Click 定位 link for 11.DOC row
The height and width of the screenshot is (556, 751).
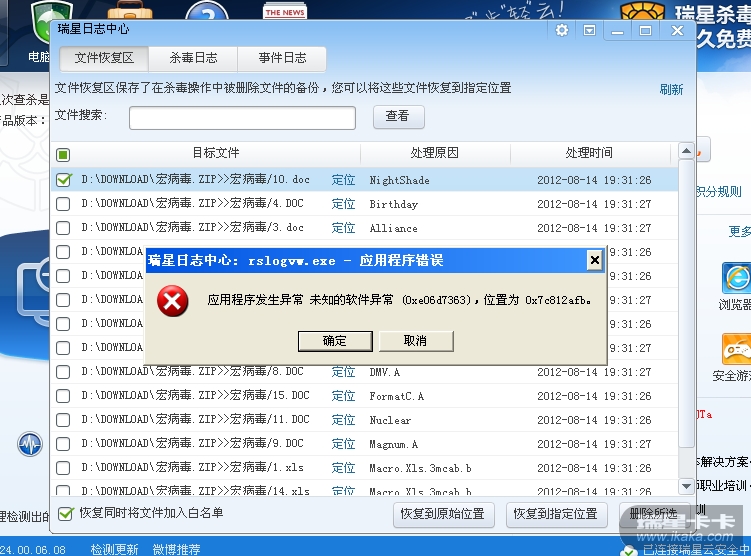pos(343,420)
